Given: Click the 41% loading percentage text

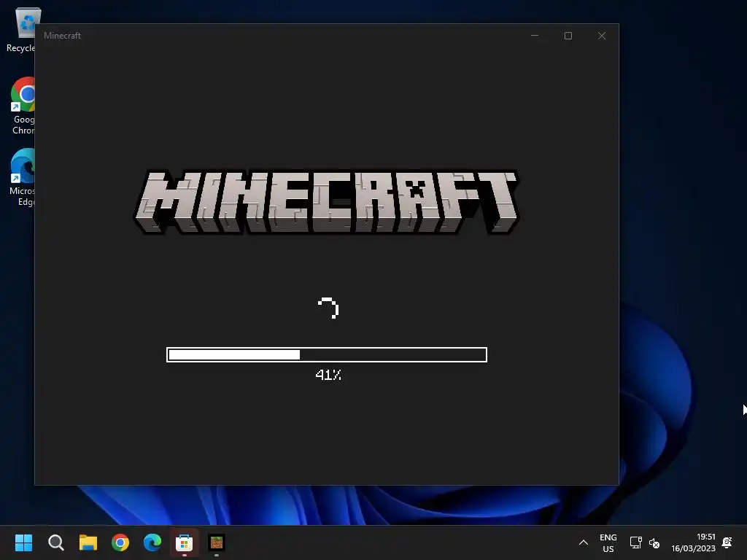Looking at the screenshot, I should click(x=328, y=375).
